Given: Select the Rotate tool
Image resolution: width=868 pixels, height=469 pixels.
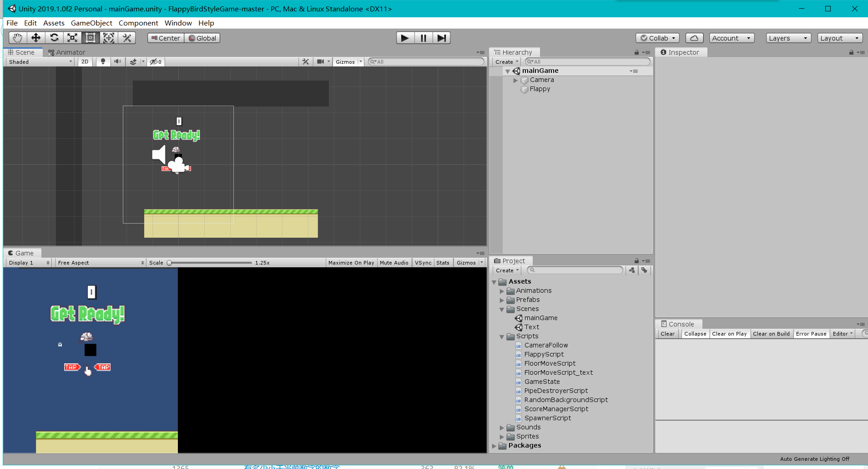Looking at the screenshot, I should pos(54,38).
